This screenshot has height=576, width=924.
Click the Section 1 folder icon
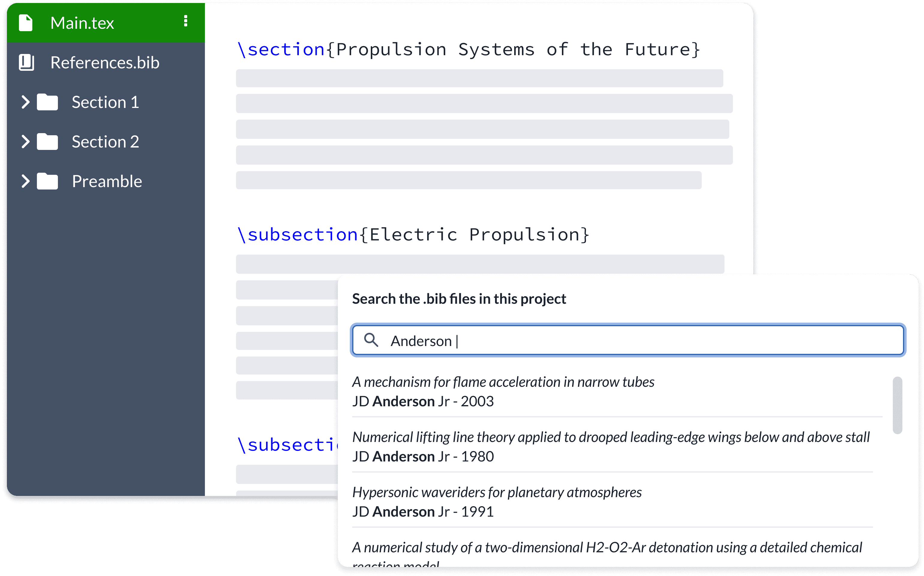[48, 102]
